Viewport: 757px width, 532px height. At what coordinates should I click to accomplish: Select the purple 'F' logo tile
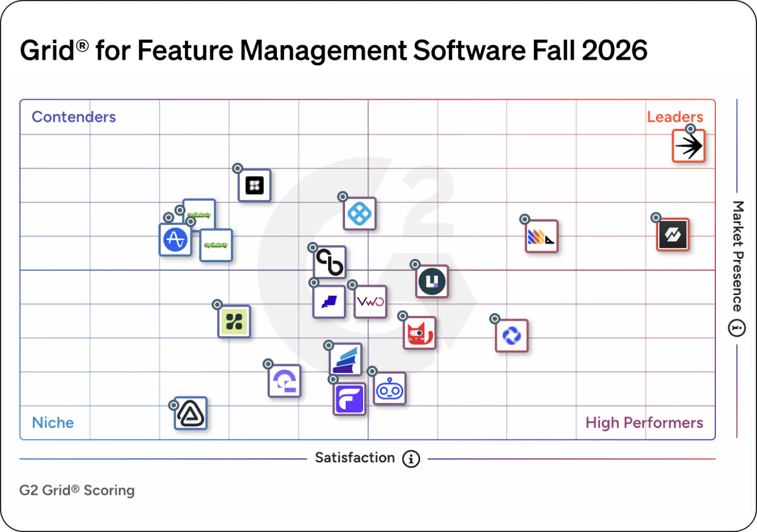coord(350,399)
